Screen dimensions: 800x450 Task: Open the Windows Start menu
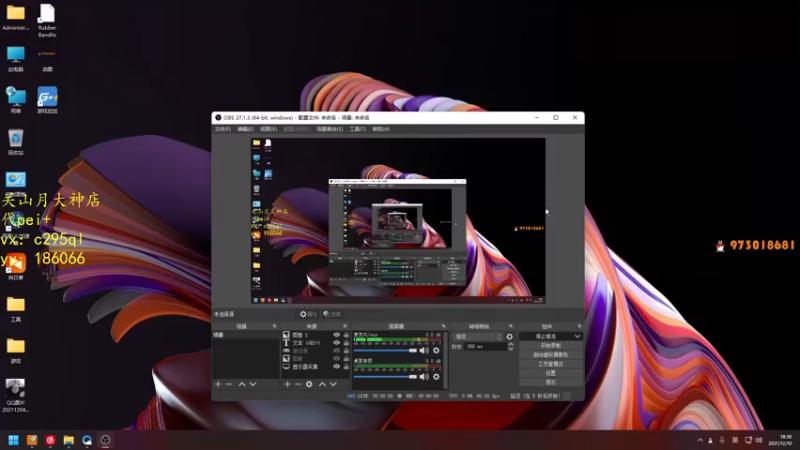pos(14,440)
